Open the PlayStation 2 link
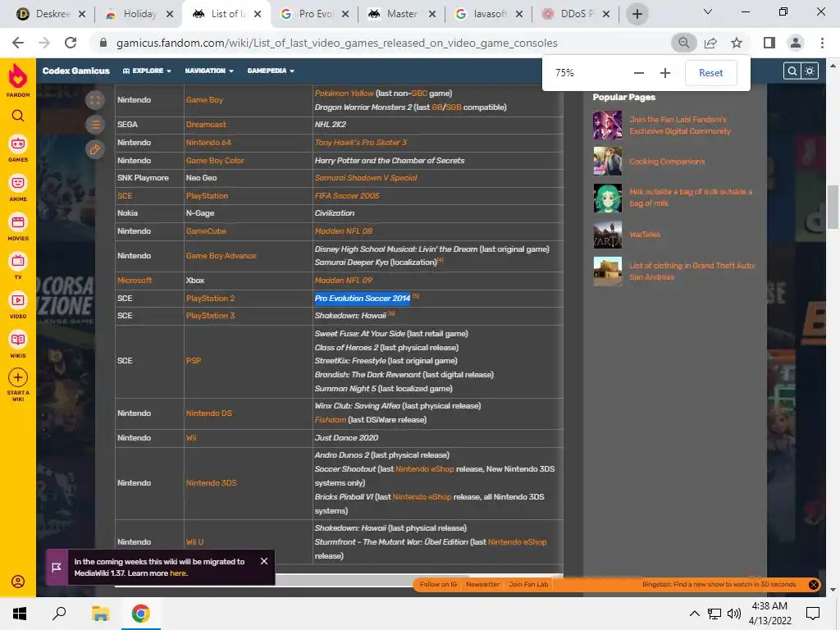This screenshot has width=840, height=630. [211, 299]
